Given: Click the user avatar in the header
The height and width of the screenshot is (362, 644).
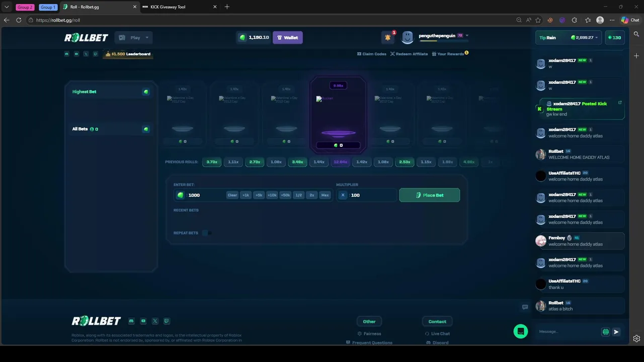Looking at the screenshot, I should 408,37.
